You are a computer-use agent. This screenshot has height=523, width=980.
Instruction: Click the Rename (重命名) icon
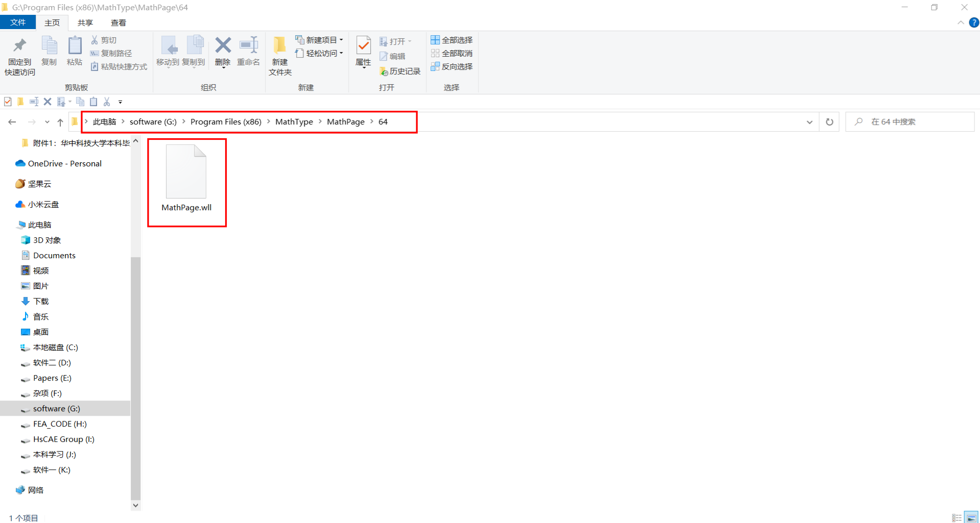pos(249,46)
